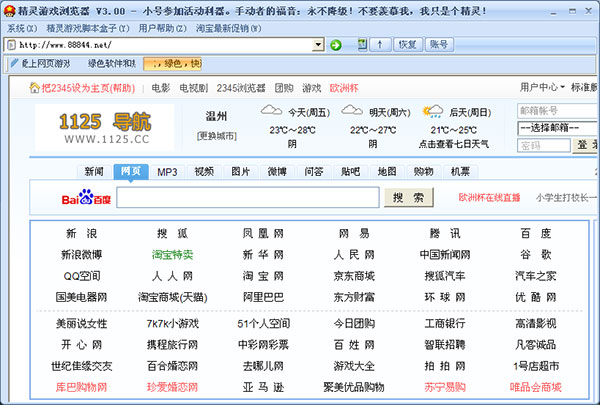Open the 库巴购物网 link

(82, 387)
